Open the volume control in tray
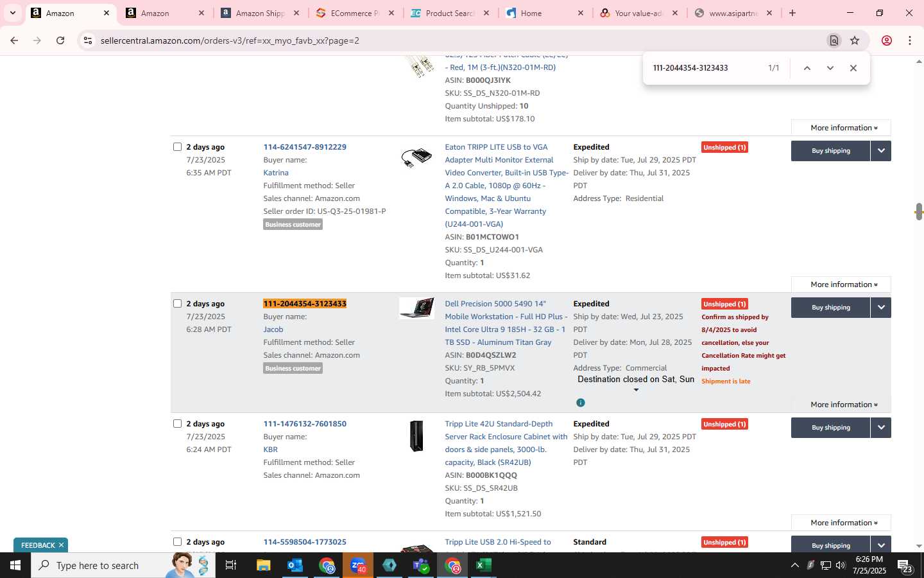This screenshot has height=578, width=924. (x=841, y=565)
